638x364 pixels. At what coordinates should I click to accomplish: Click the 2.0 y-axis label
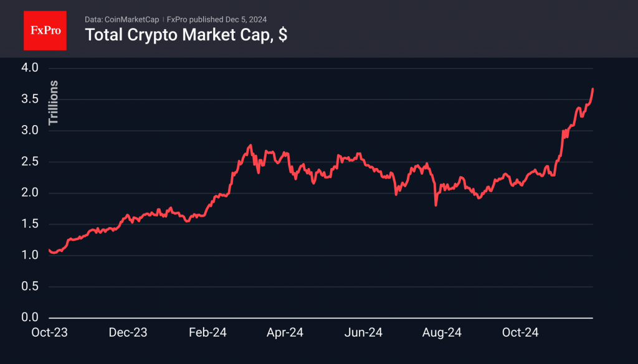coord(31,193)
